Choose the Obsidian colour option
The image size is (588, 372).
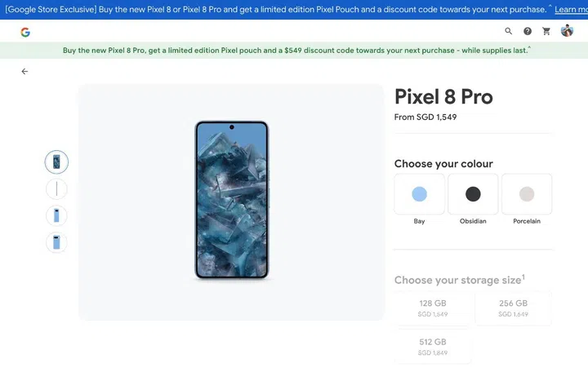(473, 194)
